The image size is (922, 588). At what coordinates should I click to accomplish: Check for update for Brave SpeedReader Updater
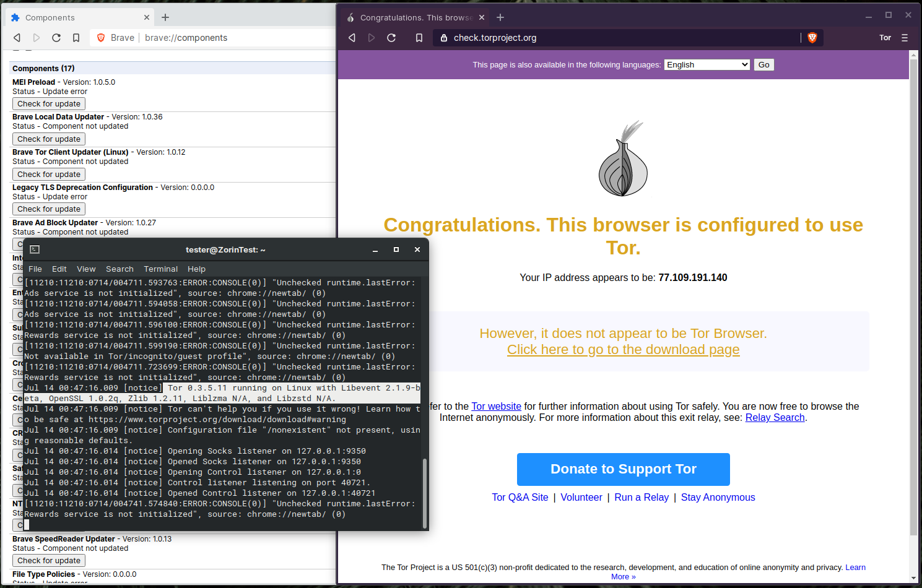tap(49, 561)
